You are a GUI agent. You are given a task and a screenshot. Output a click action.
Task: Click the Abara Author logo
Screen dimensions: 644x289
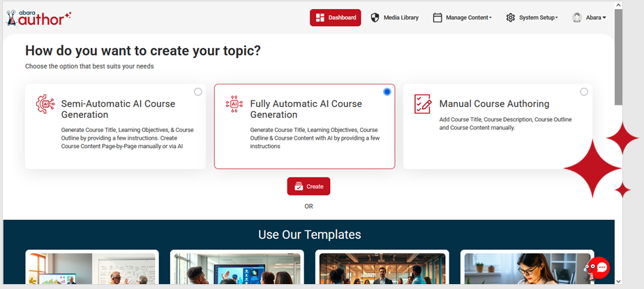(38, 17)
